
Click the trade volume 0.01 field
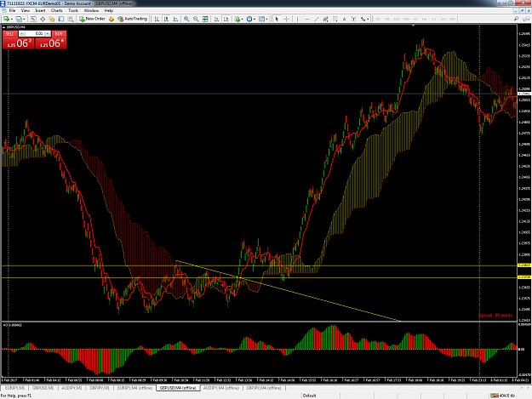35,33
